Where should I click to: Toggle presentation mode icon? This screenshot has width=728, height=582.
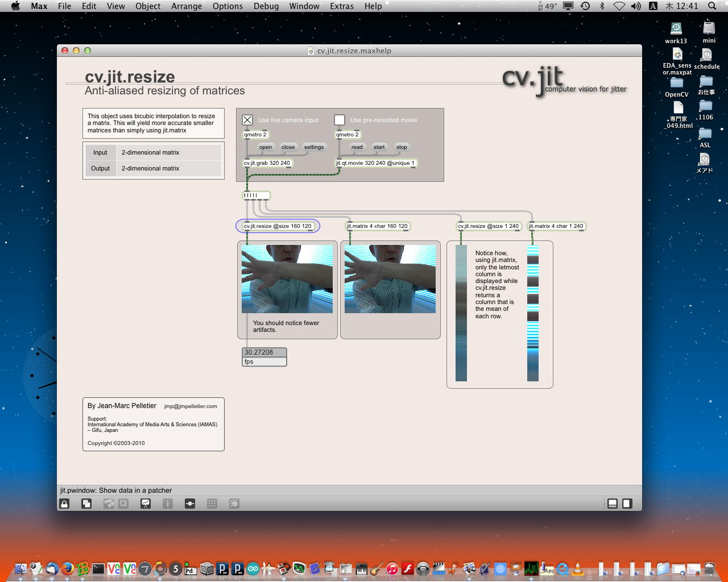point(146,504)
